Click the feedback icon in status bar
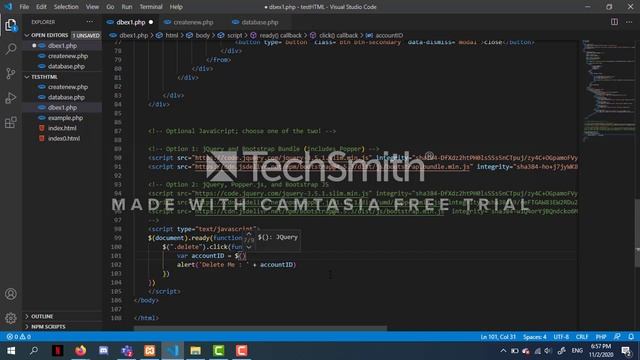Screen dimensions: 640x360 coord(617,337)
